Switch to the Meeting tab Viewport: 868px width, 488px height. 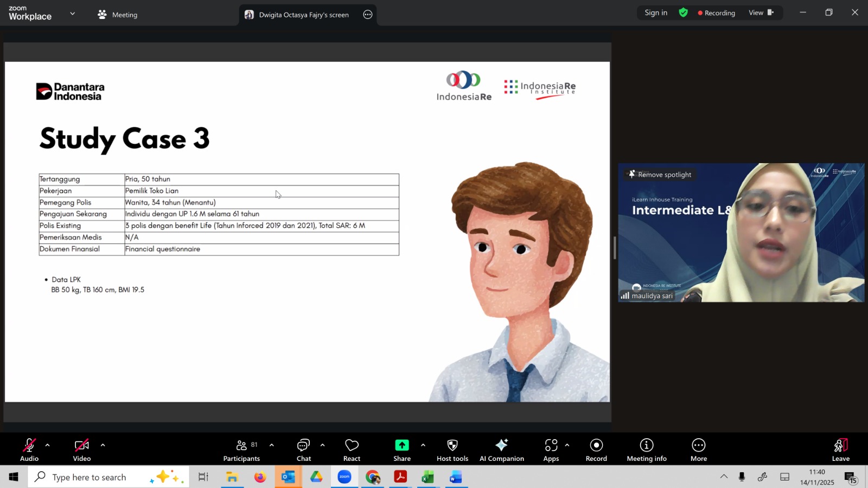coord(118,15)
